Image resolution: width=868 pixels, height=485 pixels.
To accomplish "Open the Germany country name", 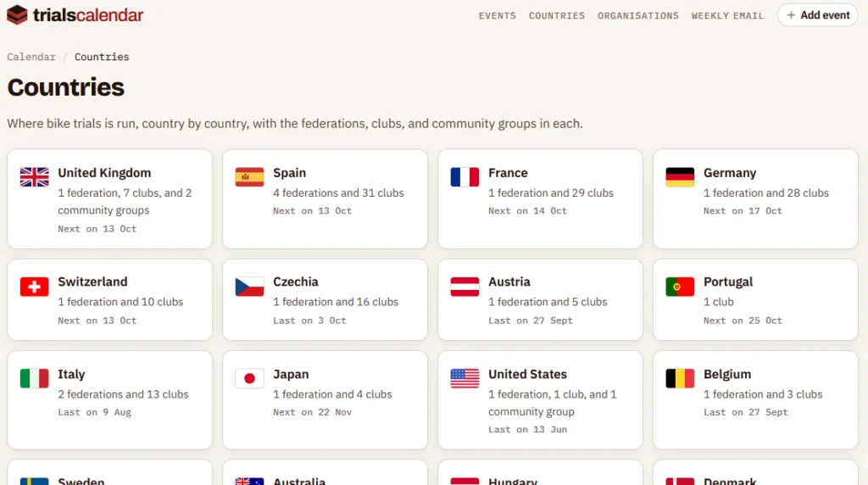I will pyautogui.click(x=730, y=173).
